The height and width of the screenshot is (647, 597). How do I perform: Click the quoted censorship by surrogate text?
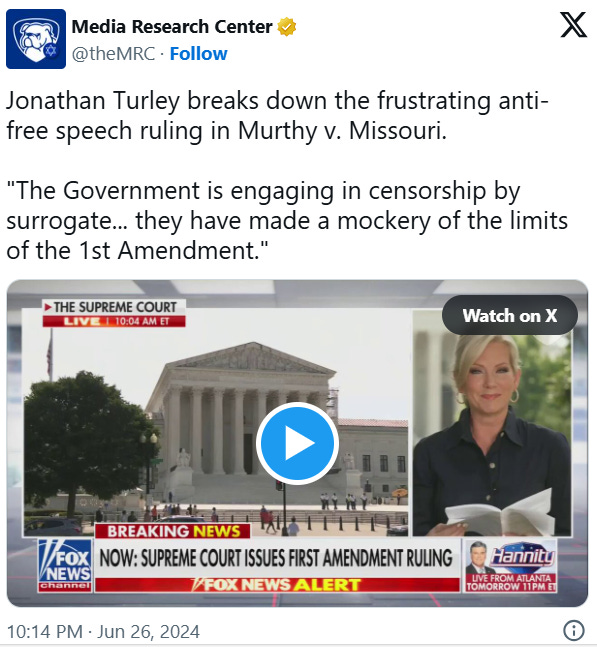click(287, 220)
